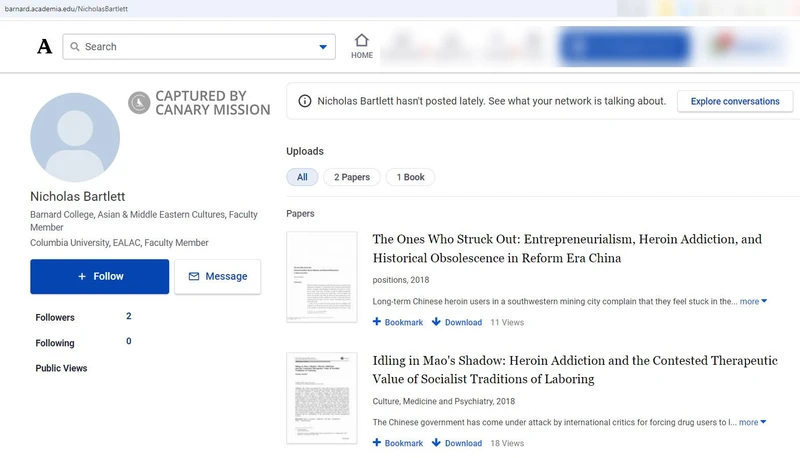Click the Academia logo icon
The width and height of the screenshot is (800, 458).
(44, 47)
